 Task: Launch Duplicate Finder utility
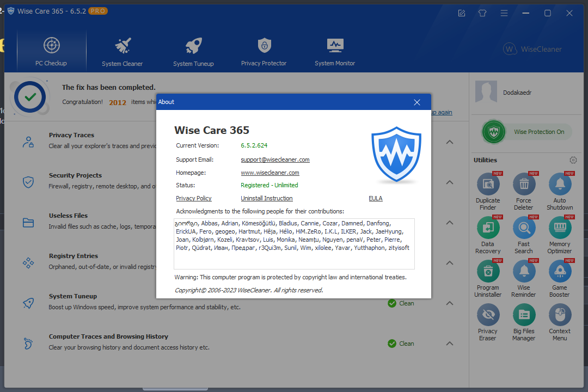(x=488, y=191)
